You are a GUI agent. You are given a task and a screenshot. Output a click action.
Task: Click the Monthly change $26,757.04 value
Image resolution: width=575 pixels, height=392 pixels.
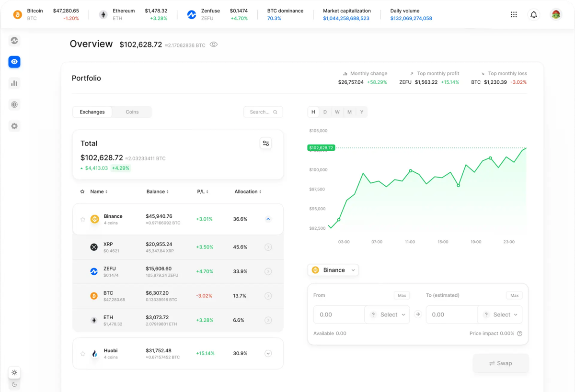point(351,82)
